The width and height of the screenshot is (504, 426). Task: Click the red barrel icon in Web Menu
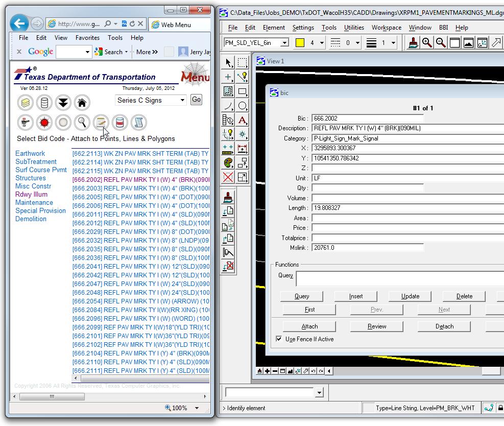click(x=120, y=123)
